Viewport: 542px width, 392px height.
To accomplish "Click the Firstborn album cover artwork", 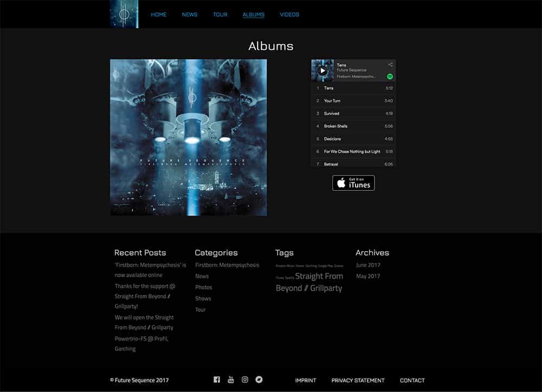I will click(x=189, y=138).
